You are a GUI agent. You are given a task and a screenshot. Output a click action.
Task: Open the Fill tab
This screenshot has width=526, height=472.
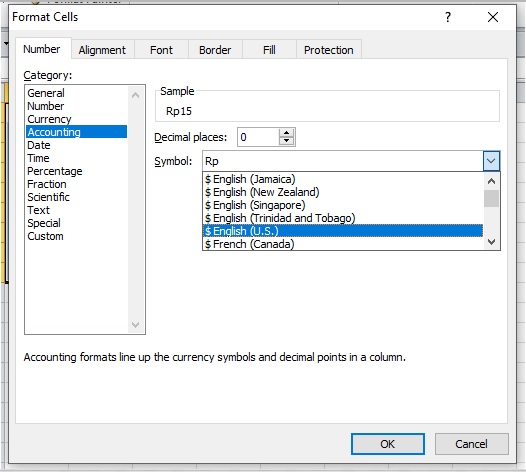[269, 50]
